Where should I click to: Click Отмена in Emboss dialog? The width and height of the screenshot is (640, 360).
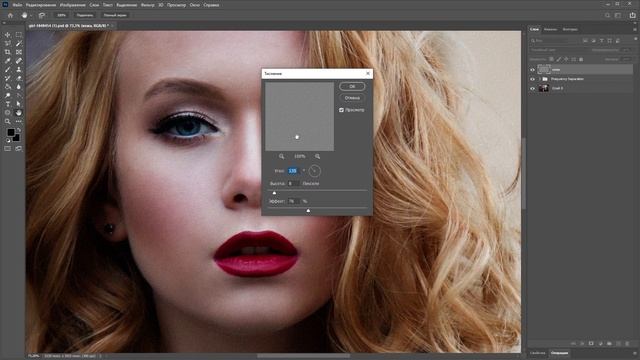coord(352,98)
